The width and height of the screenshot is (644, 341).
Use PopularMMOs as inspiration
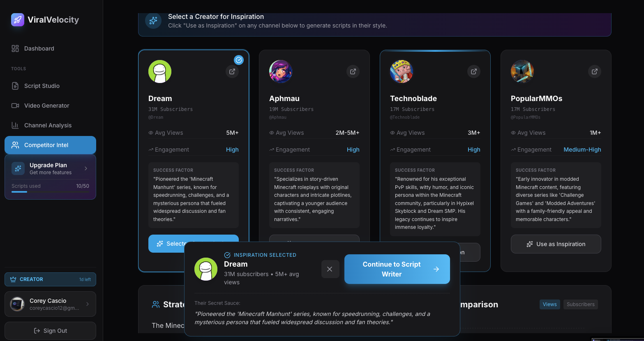(x=556, y=244)
